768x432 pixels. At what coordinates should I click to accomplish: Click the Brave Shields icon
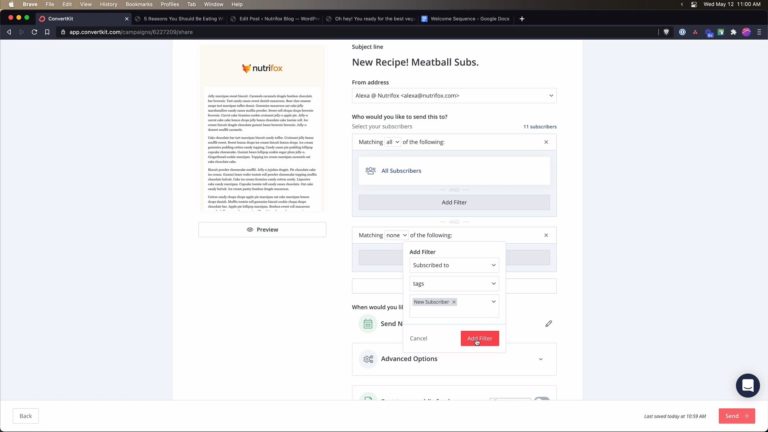pos(666,32)
